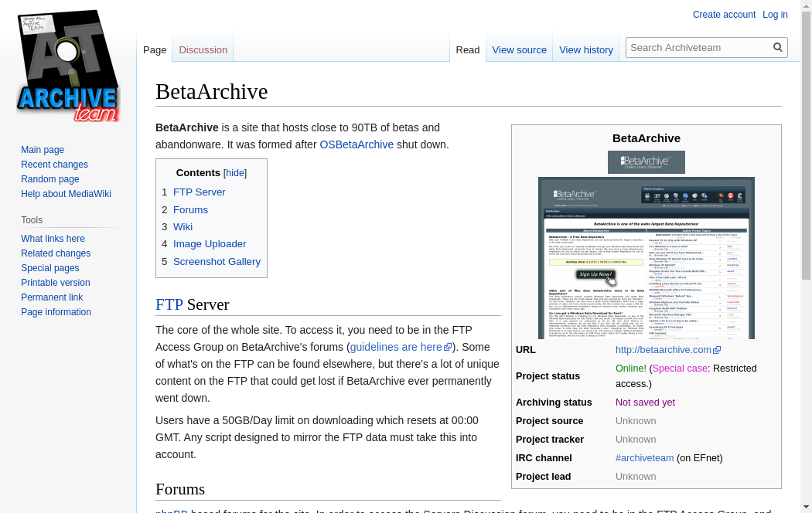
Task: Click the Archive Team logo
Action: coord(68,66)
